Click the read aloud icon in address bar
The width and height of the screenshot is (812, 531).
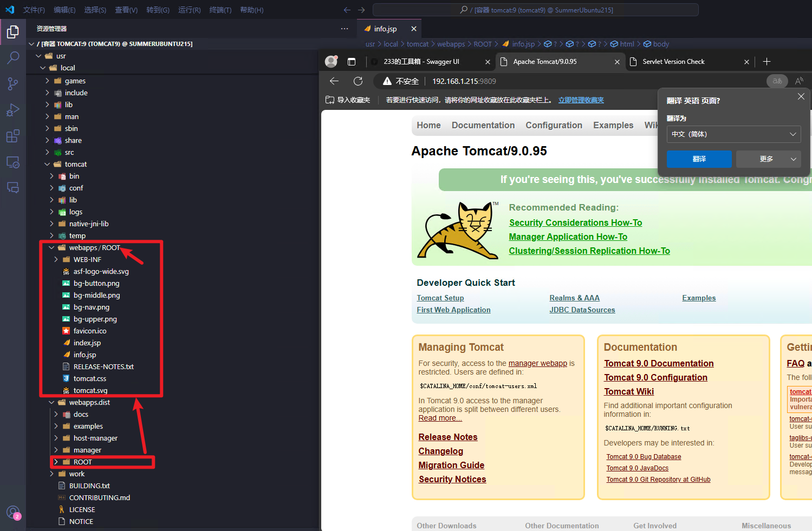[x=799, y=81]
